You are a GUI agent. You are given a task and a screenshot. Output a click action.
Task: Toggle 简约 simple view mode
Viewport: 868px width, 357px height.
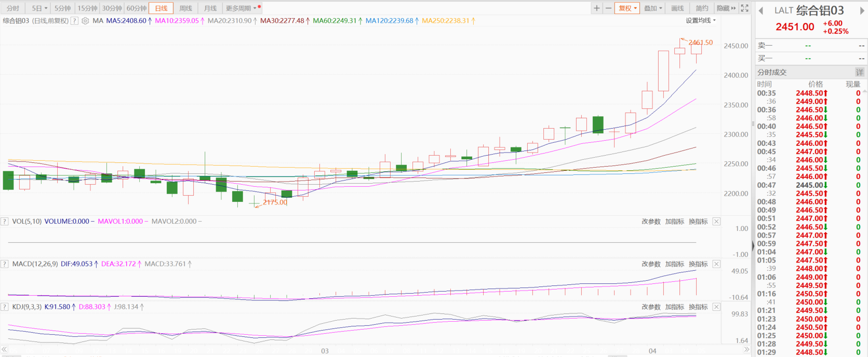(x=702, y=8)
